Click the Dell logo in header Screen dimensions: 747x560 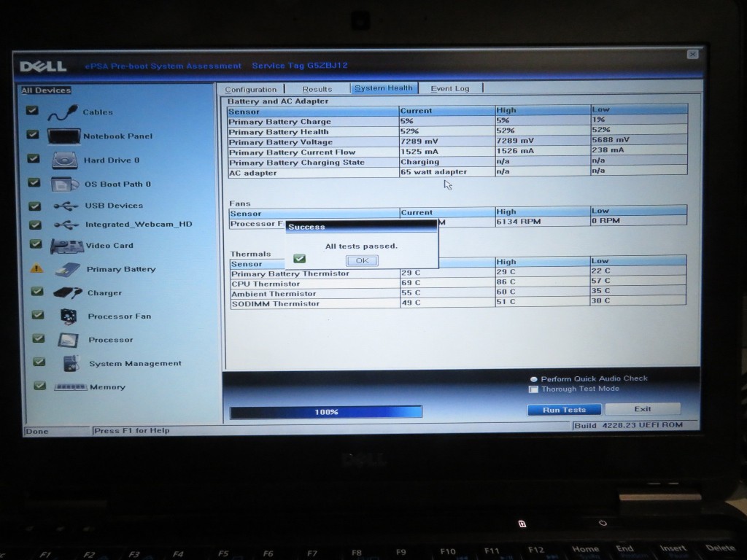[43, 66]
